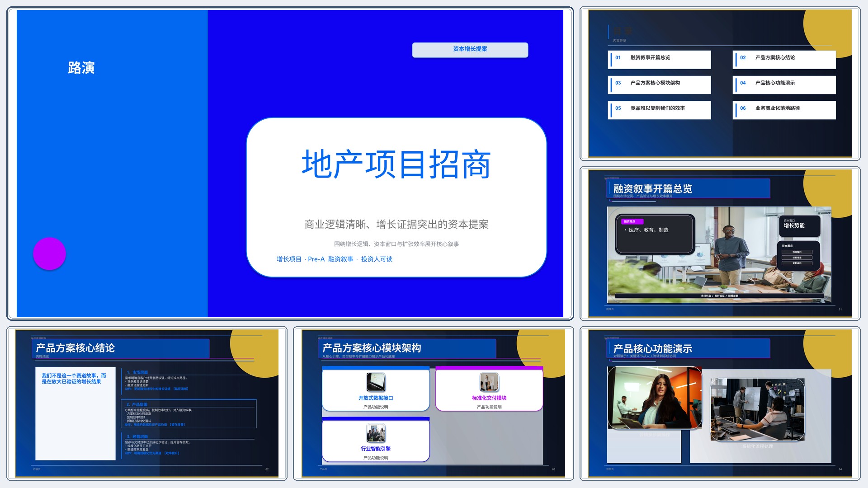Open contents entry 02 产品方案核心结论
Screen dimensions: 868x488
(784, 59)
